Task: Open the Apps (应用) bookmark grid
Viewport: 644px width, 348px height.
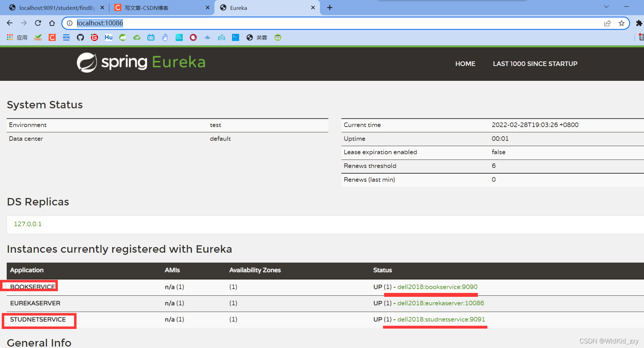Action: [17, 37]
